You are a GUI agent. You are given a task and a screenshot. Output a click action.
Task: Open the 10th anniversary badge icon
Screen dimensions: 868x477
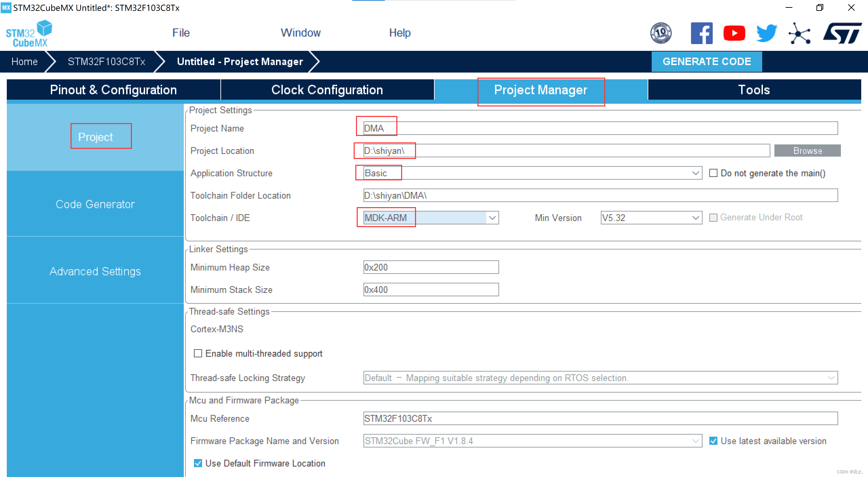(660, 33)
